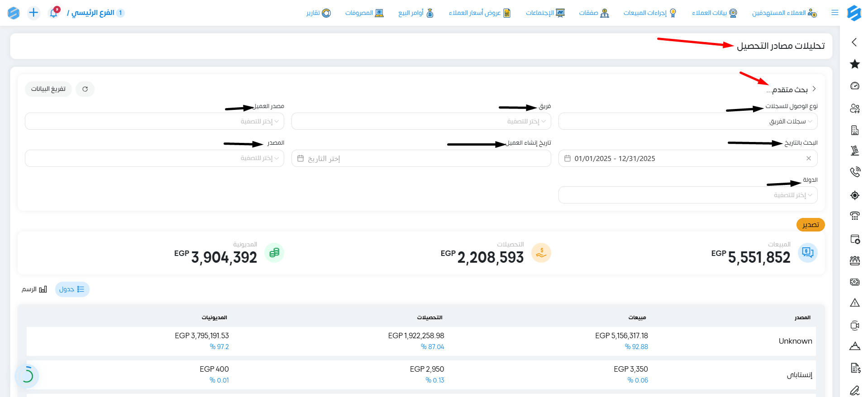The width and height of the screenshot is (868, 397).
Task: Open the مصدر العميل filter dropdown
Action: click(154, 121)
